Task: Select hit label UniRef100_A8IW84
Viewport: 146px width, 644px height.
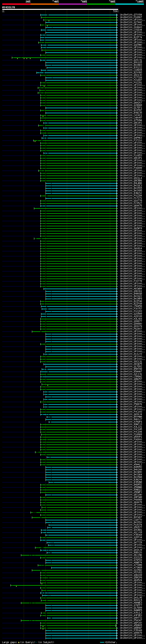Action: pyautogui.click(x=131, y=289)
